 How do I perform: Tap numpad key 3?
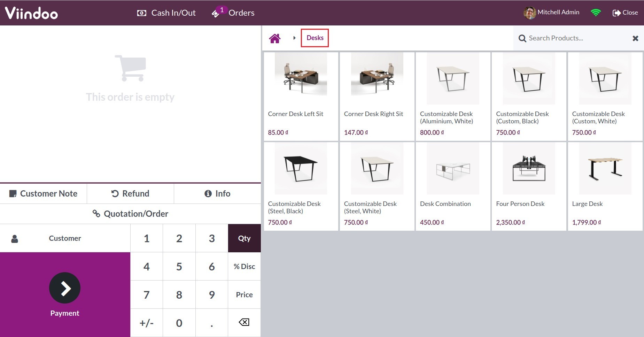[212, 238]
